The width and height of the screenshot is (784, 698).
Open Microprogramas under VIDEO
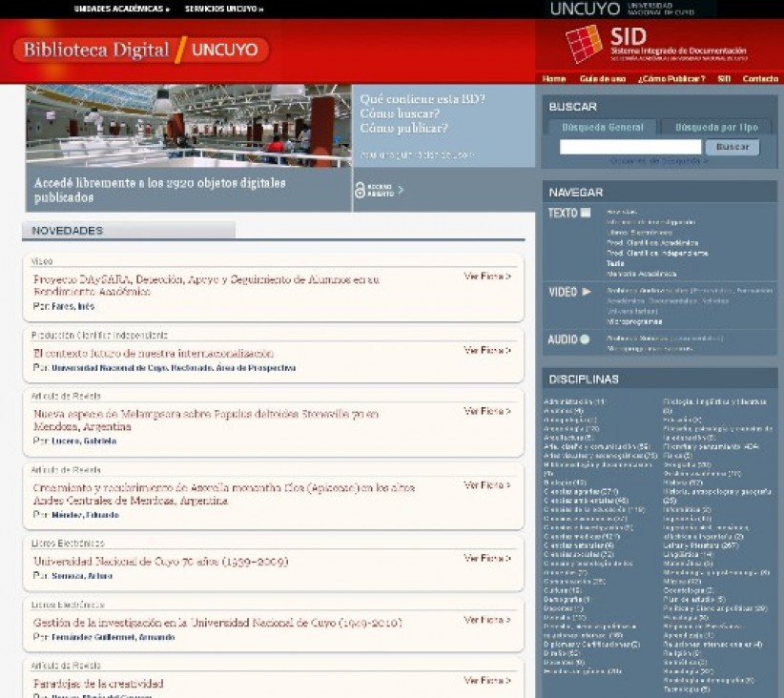(x=634, y=321)
